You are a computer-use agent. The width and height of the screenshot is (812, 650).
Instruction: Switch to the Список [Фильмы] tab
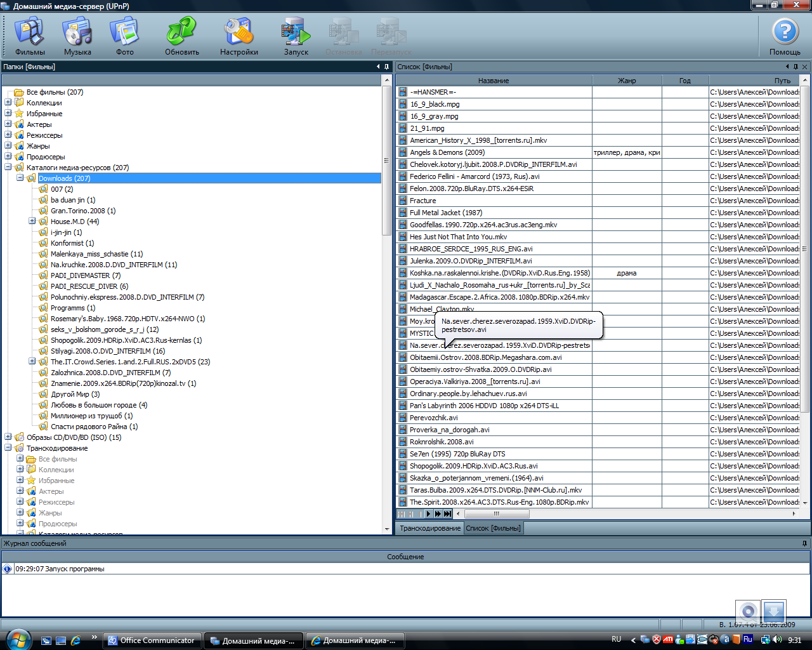(493, 528)
